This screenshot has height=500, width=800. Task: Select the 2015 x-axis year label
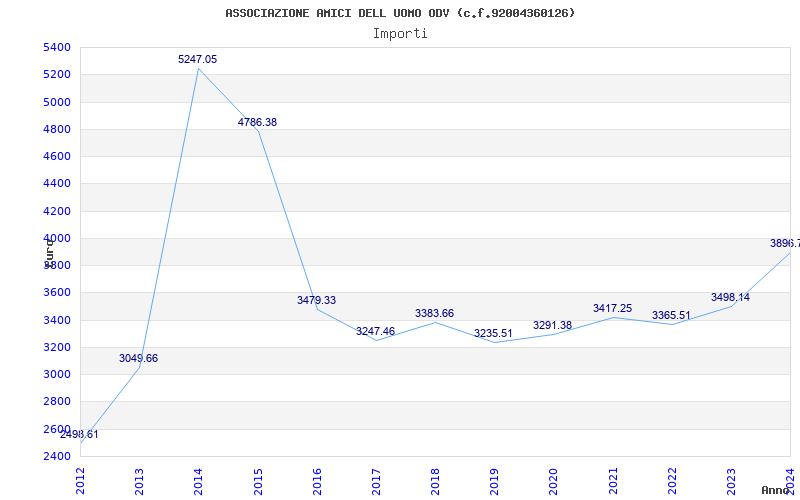tap(258, 481)
